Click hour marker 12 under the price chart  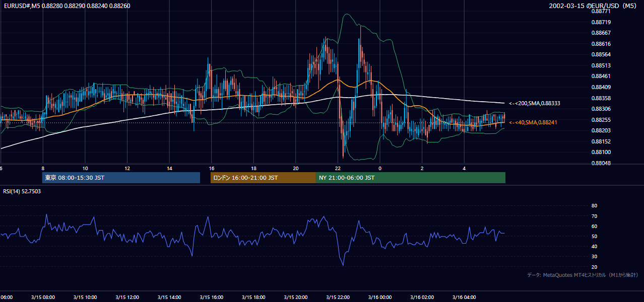point(127,169)
